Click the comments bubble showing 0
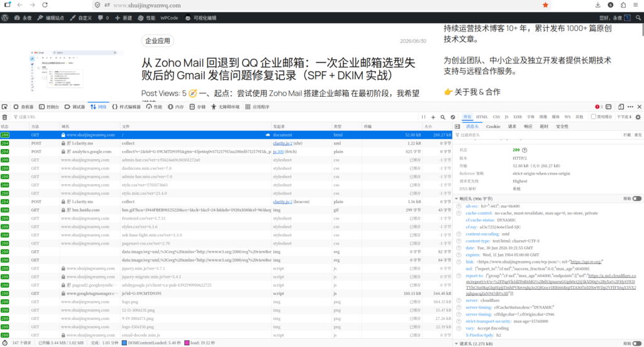The height and width of the screenshot is (347, 644). click(103, 18)
